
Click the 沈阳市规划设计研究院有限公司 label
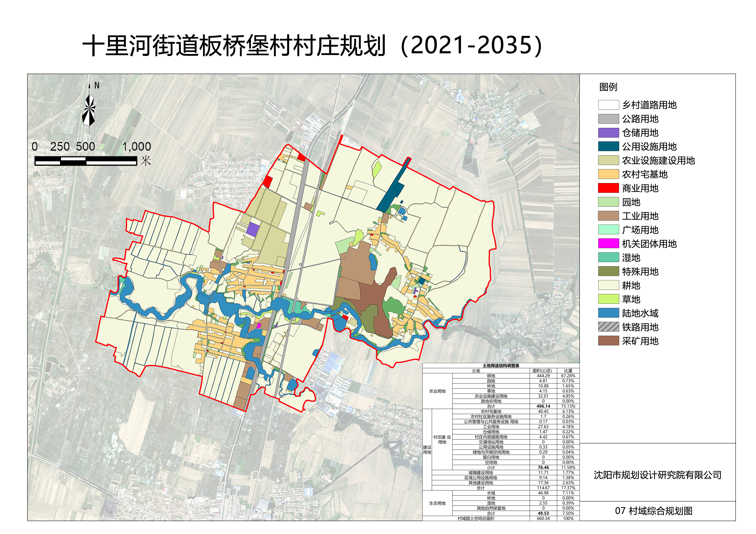657,475
